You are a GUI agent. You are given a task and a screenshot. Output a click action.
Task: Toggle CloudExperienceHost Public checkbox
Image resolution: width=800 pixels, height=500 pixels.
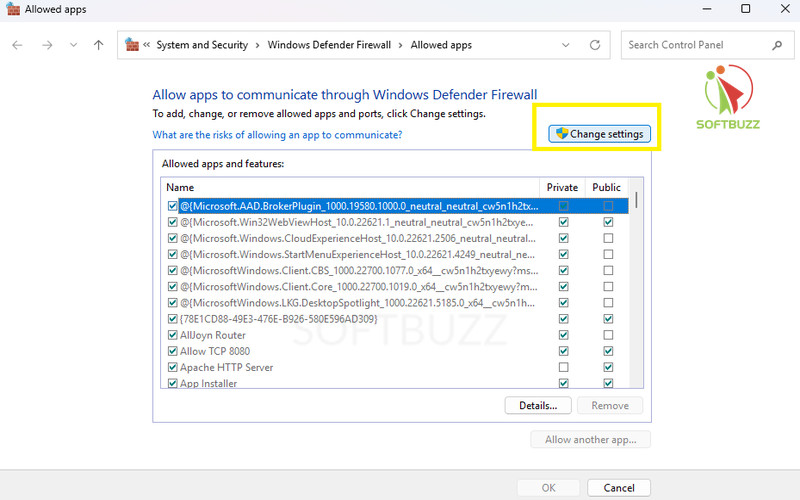click(x=608, y=238)
